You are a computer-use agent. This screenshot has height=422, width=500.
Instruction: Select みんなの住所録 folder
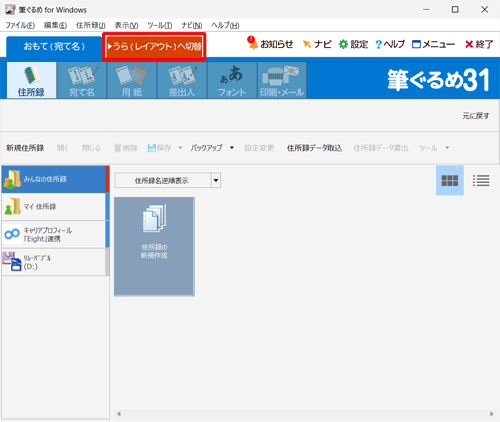[54, 179]
